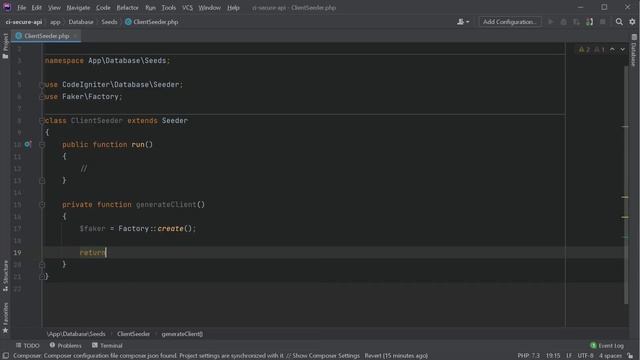Open the Refactor menu

click(x=127, y=7)
